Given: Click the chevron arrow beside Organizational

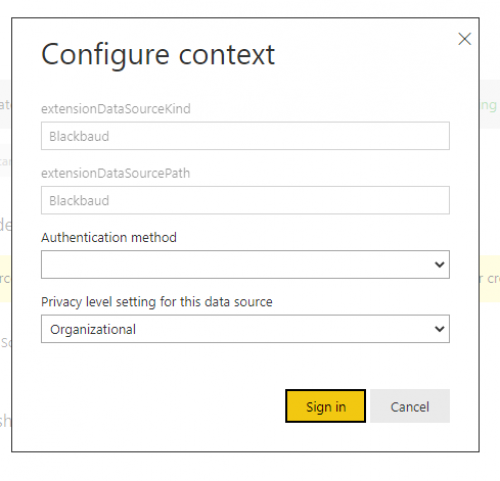Looking at the screenshot, I should coord(440,329).
